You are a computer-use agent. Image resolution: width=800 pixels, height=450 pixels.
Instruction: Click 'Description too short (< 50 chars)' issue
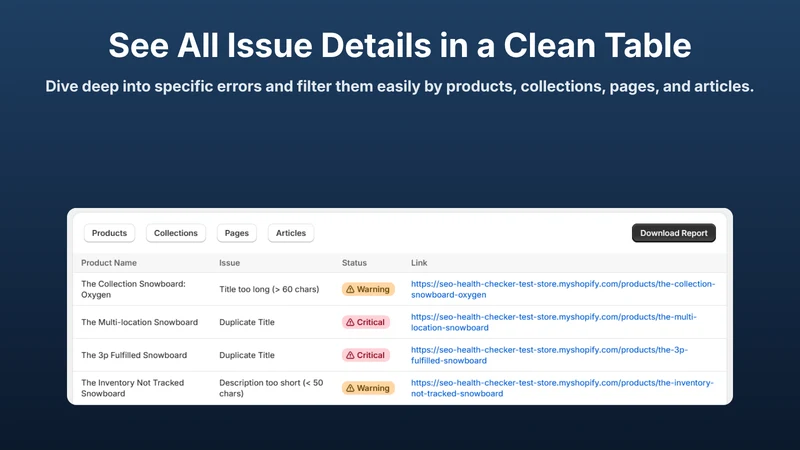coord(271,388)
